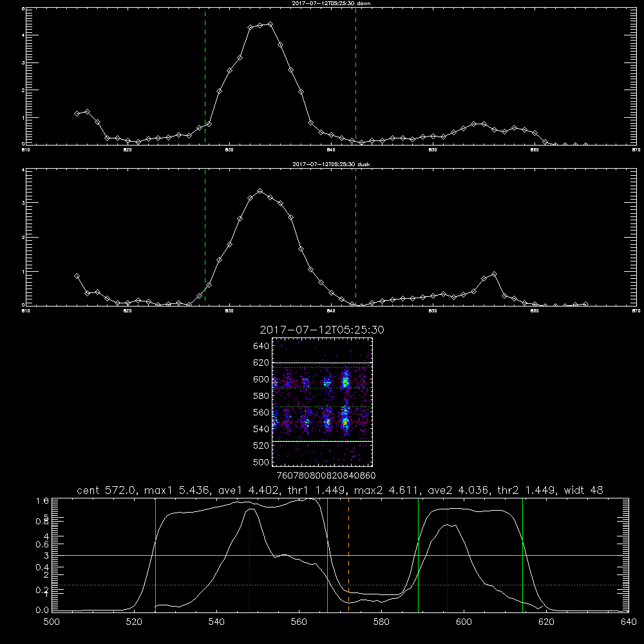The width and height of the screenshot is (644, 644).
Task: Click the '500' x-axis label of bottom plot
Action: pyautogui.click(x=52, y=622)
